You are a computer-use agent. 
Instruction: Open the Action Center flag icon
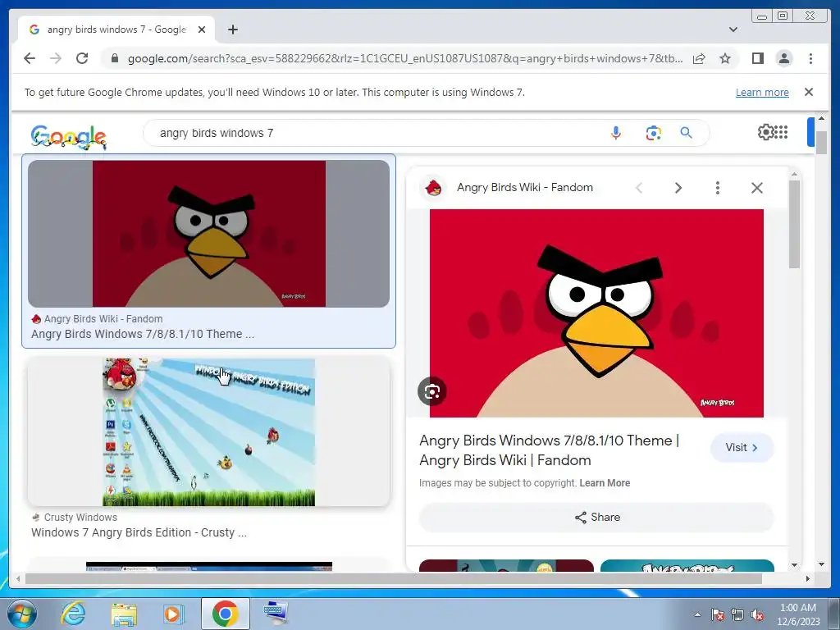pos(718,614)
